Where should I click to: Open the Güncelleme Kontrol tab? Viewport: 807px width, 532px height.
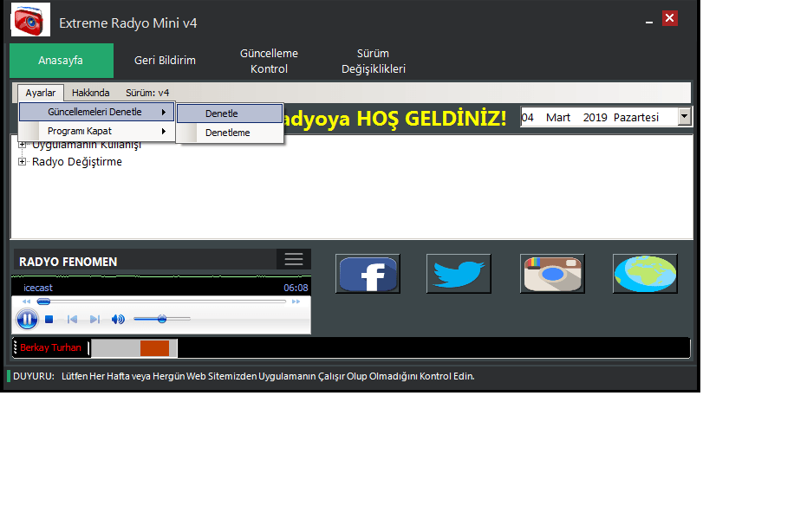[269, 61]
